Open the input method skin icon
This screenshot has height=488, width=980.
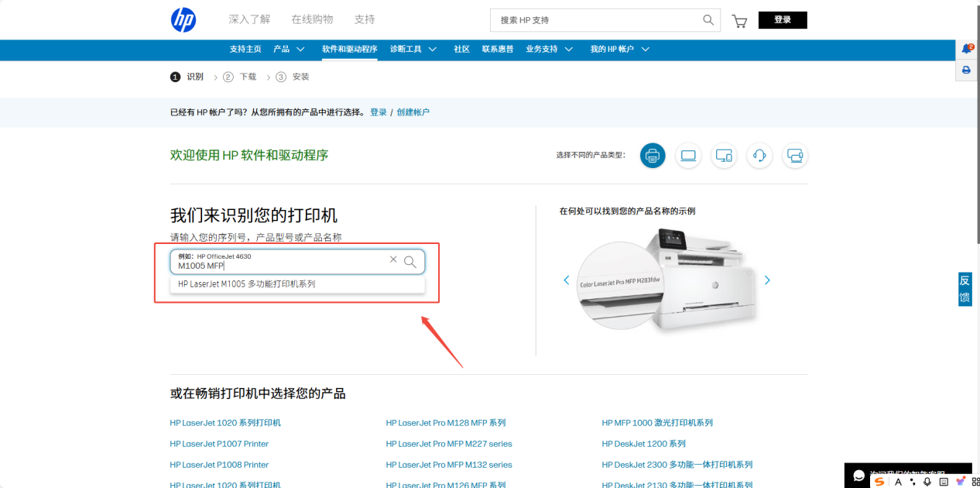[960, 482]
